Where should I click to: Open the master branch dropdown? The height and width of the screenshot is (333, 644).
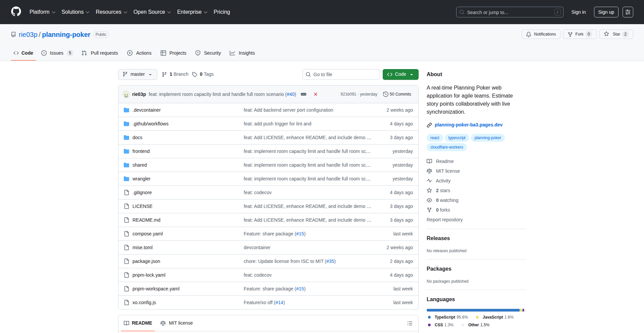(x=138, y=74)
